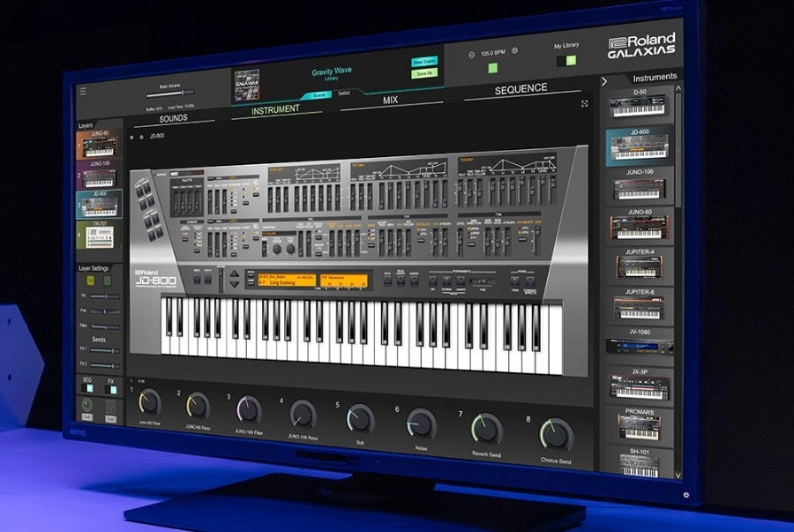Click macro knob 1 Juno-60 Filter
794x532 pixels.
point(150,402)
